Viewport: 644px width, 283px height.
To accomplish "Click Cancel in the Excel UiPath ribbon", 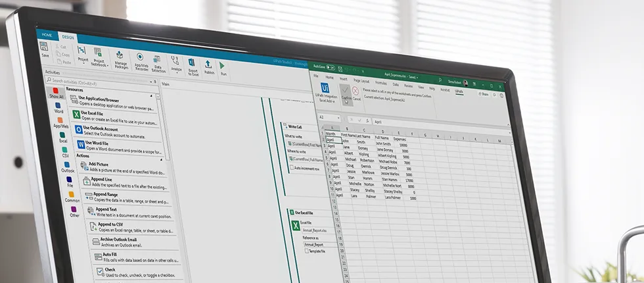I will click(x=356, y=95).
